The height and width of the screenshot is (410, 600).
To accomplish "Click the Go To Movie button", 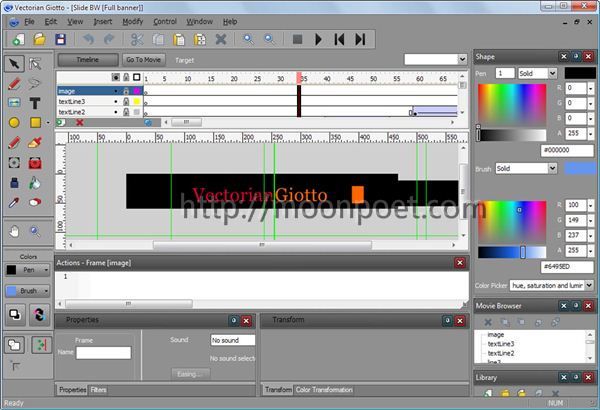I will (144, 60).
